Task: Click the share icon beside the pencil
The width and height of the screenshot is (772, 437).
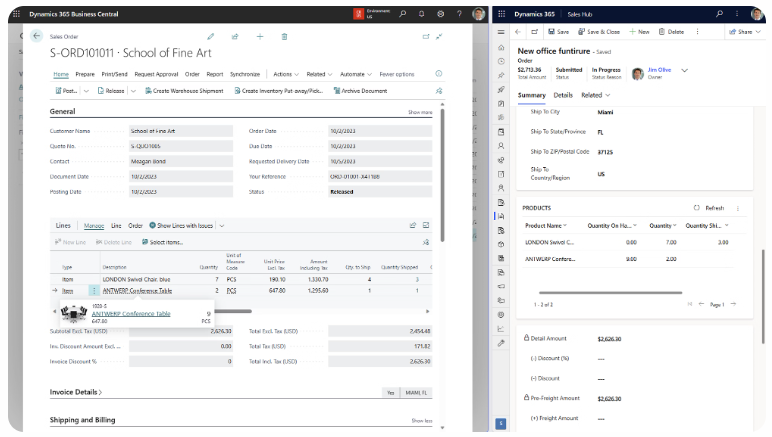Action: 235,36
